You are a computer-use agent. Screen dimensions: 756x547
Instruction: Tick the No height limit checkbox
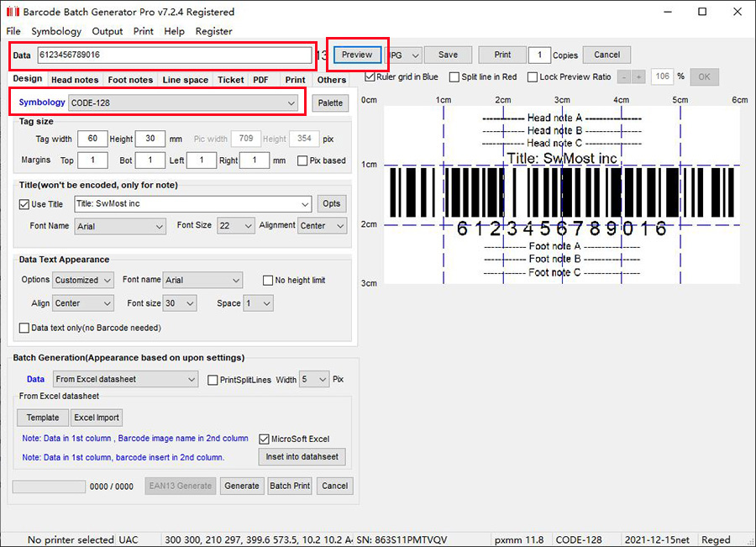pyautogui.click(x=268, y=281)
